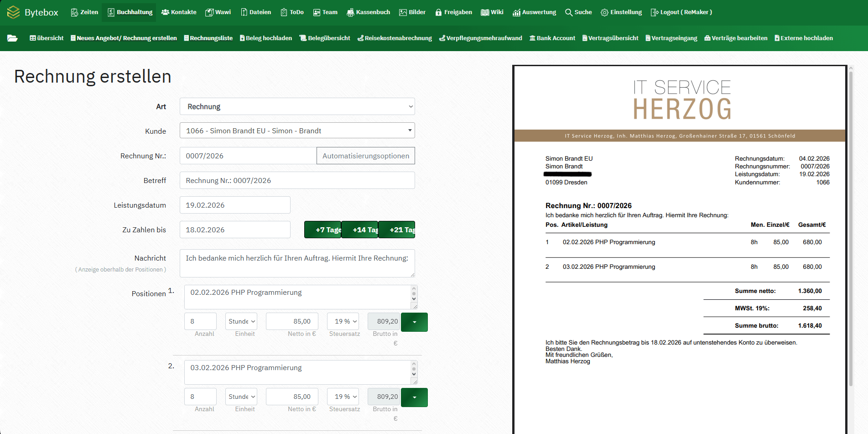Screen dimensions: 868x434
Task: Open the ToDo module
Action: pyautogui.click(x=292, y=12)
